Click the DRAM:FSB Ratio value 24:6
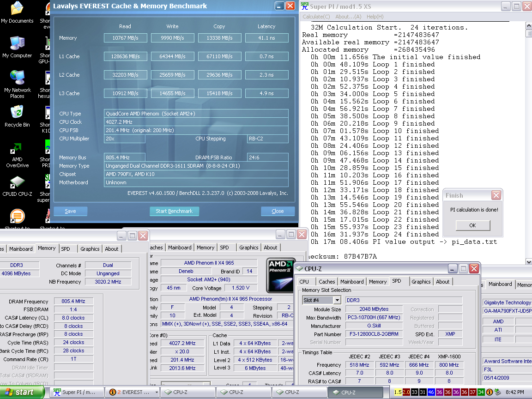This screenshot has height=399, width=532. (268, 157)
